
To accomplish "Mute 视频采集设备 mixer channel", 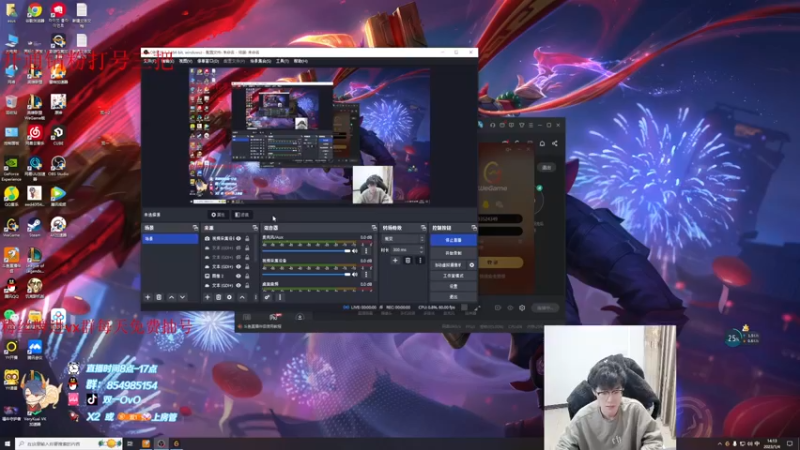I will pyautogui.click(x=355, y=274).
